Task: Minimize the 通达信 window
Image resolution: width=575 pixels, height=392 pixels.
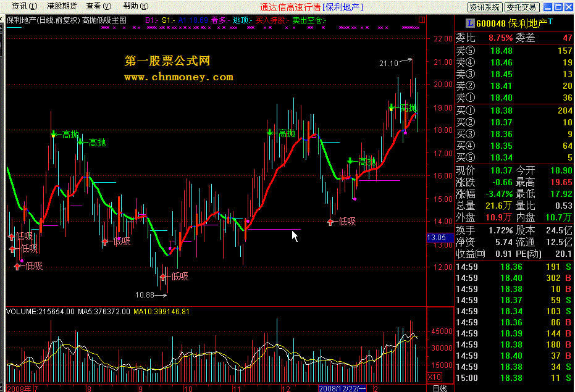Action: (x=548, y=7)
